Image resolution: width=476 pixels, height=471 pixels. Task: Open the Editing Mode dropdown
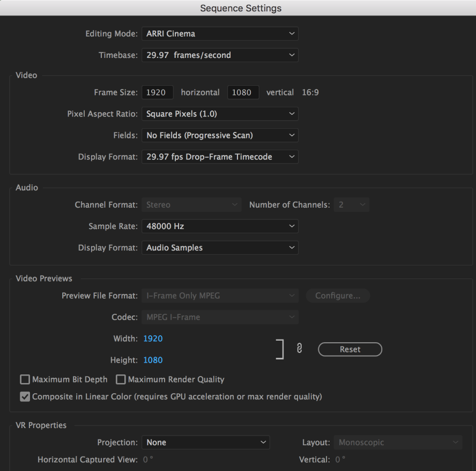[x=220, y=33]
